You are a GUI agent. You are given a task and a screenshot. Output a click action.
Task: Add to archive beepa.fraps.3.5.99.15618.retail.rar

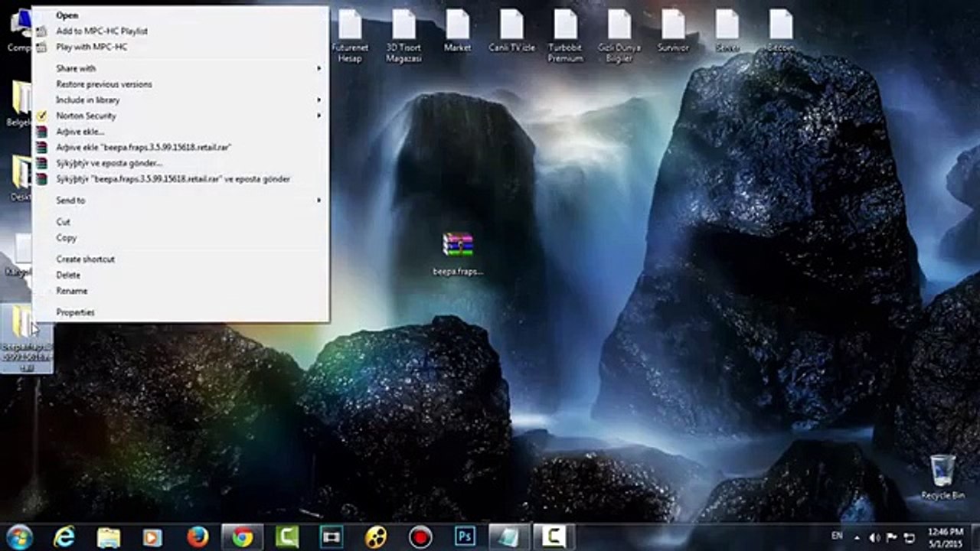coord(144,147)
